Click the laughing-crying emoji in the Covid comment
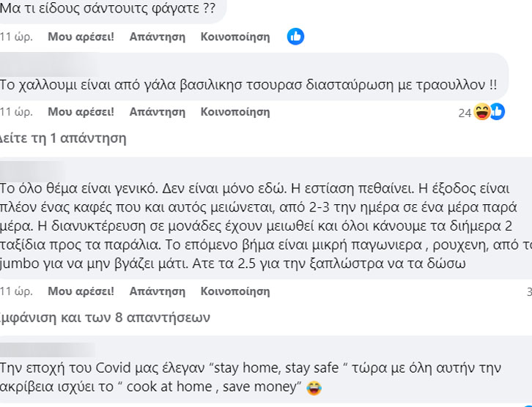The image size is (532, 407). tap(314, 388)
